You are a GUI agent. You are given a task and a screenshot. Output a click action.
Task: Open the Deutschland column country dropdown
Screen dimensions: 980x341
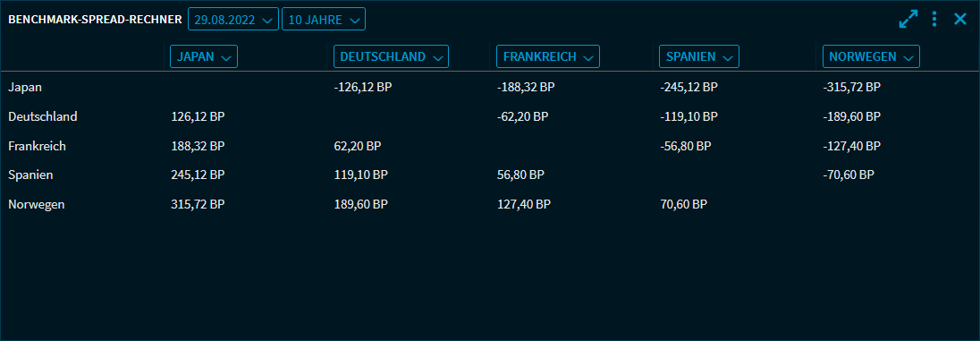pyautogui.click(x=392, y=56)
